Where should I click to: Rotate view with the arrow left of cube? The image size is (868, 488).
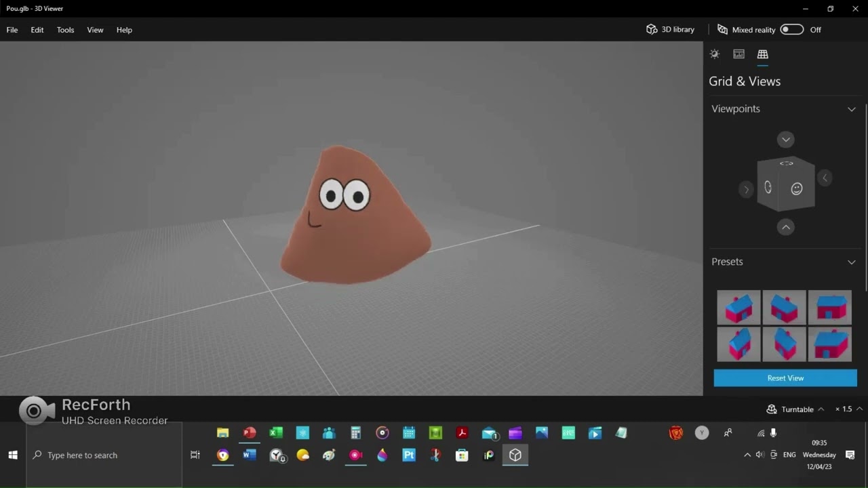pos(746,189)
